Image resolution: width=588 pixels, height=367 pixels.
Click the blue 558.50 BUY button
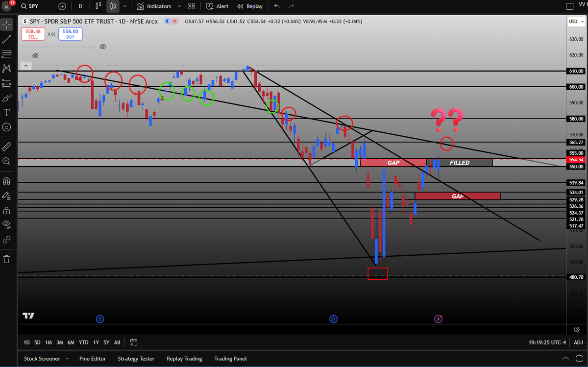[x=71, y=34]
